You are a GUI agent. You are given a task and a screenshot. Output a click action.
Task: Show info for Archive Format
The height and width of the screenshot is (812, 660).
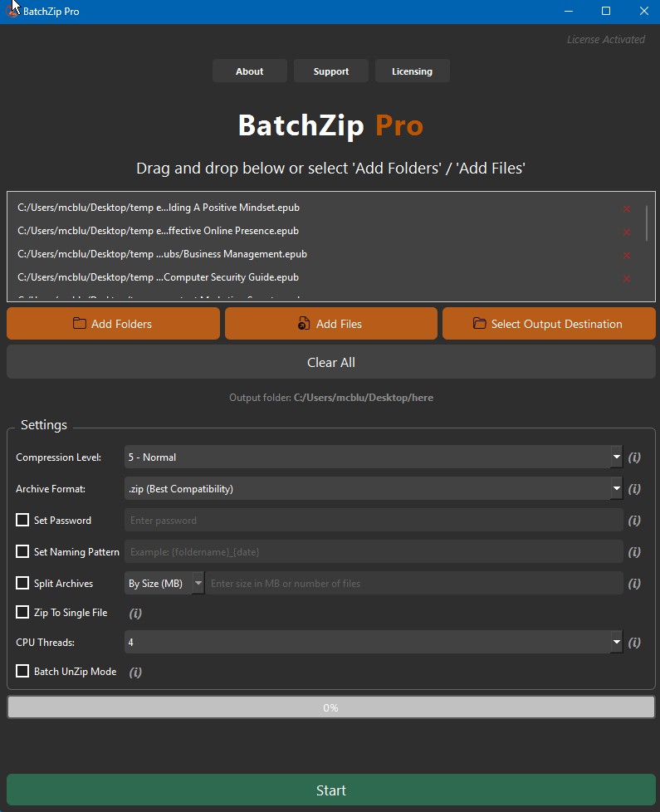(634, 489)
